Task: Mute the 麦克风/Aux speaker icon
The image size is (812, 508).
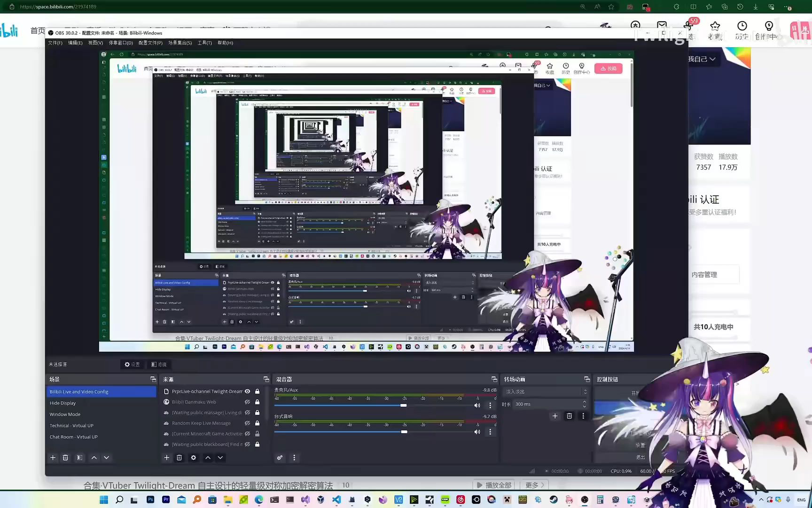Action: 477,405
